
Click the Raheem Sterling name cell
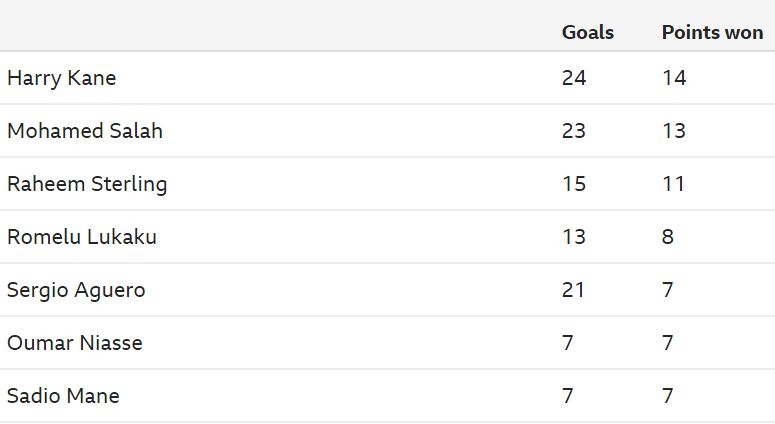pyautogui.click(x=87, y=184)
